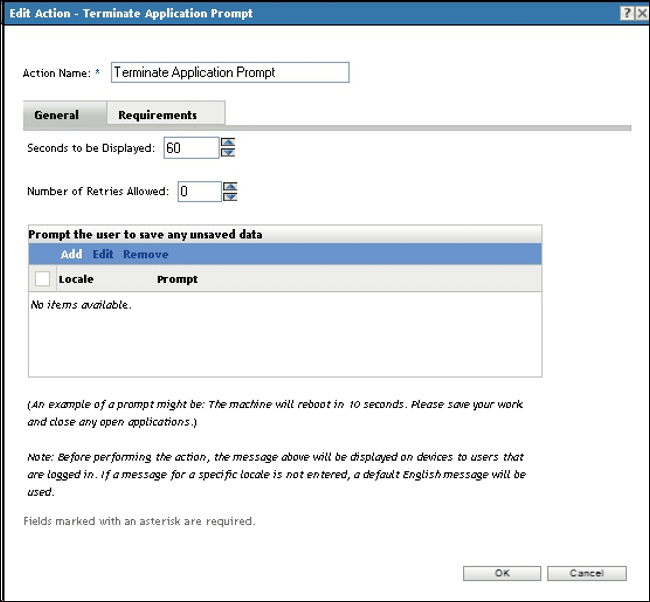Open the help icon in the title bar

(627, 13)
